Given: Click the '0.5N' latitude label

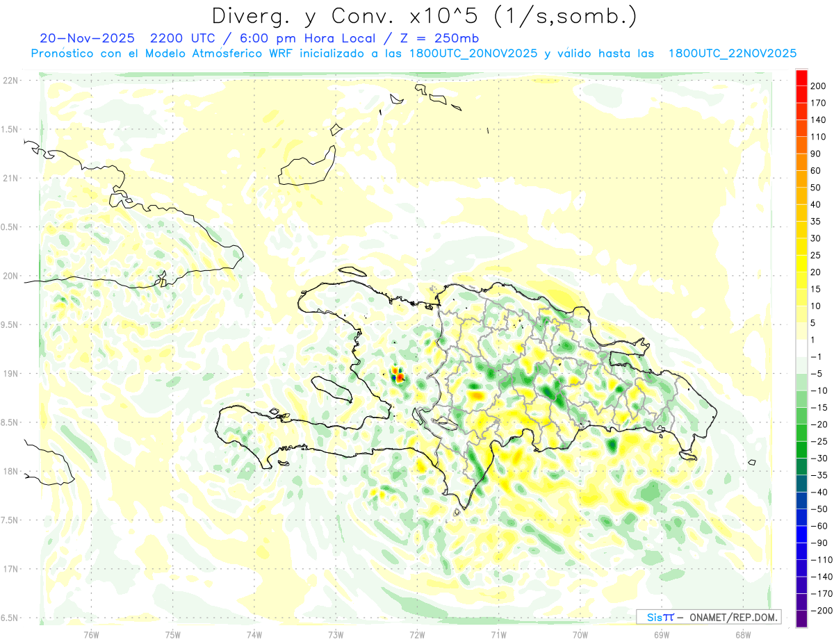Looking at the screenshot, I should [10, 227].
